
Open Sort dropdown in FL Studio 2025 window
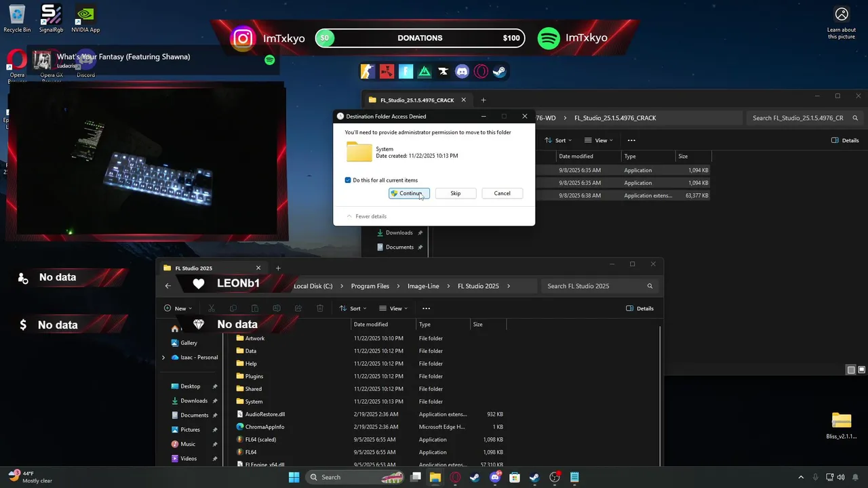click(354, 308)
